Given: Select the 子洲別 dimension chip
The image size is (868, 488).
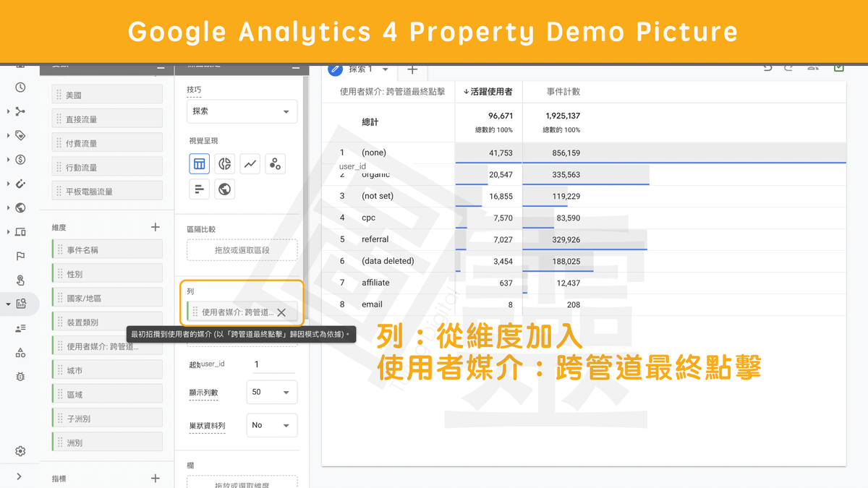Looking at the screenshot, I should click(x=107, y=419).
